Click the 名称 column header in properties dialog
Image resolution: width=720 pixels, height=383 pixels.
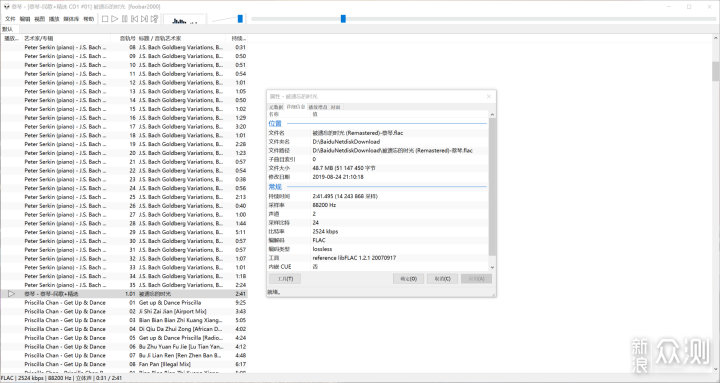click(x=288, y=114)
